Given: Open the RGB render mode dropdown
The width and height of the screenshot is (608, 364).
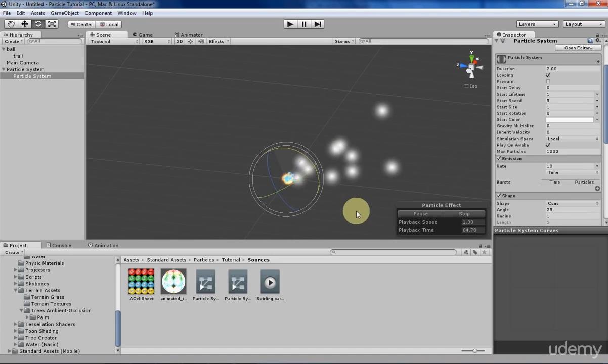Looking at the screenshot, I should tap(157, 41).
